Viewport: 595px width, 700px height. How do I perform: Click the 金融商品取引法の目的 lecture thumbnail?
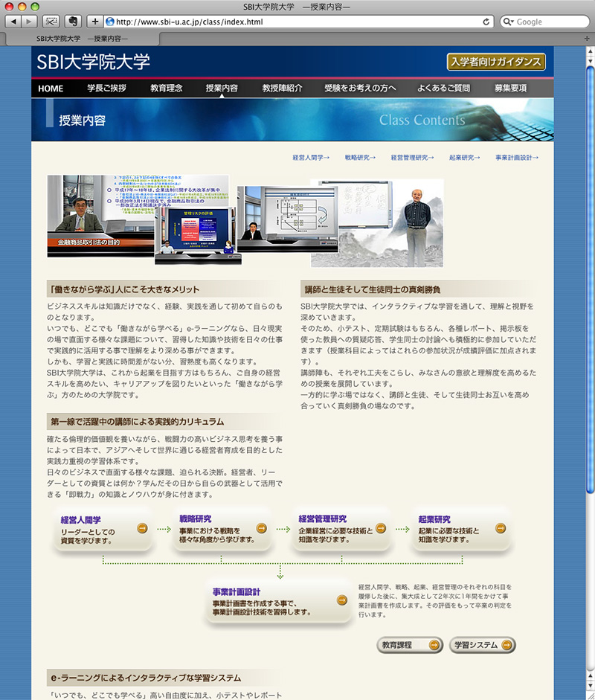pos(100,216)
